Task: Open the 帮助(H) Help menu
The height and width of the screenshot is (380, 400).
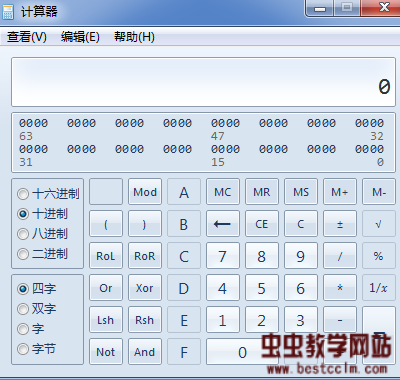Action: click(x=134, y=37)
